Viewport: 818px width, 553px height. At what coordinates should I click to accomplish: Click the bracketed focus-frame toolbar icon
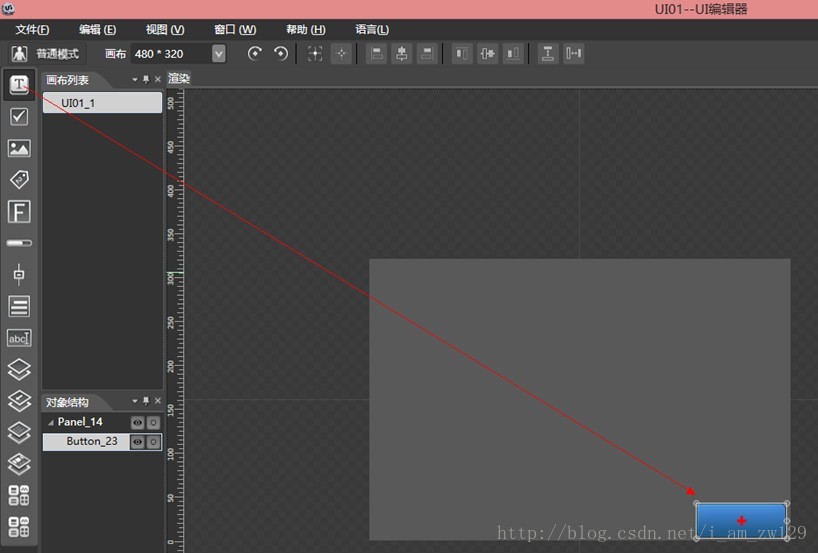point(315,53)
